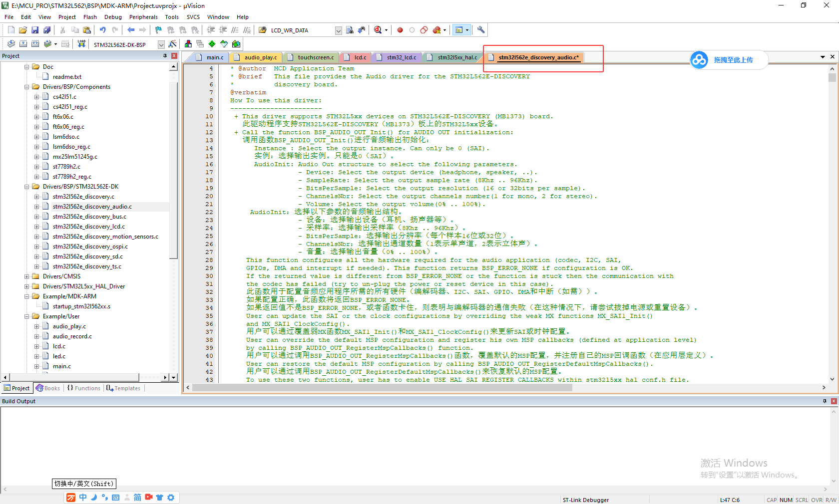839x504 pixels.
Task: Select startup_stm32l562xx.s in project tree
Action: pyautogui.click(x=81, y=306)
